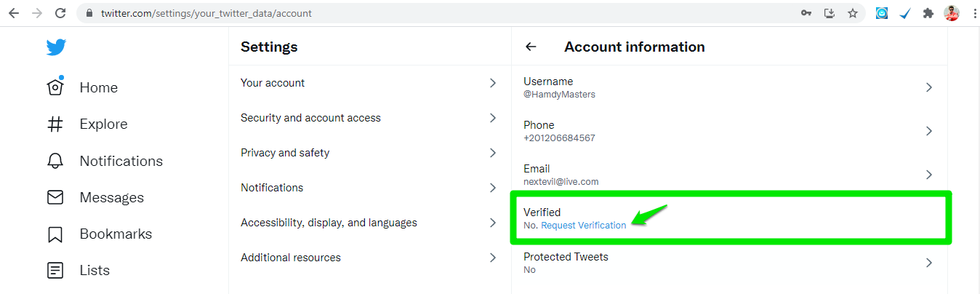Click the Request Verification link
This screenshot has height=294, width=980.
point(584,226)
